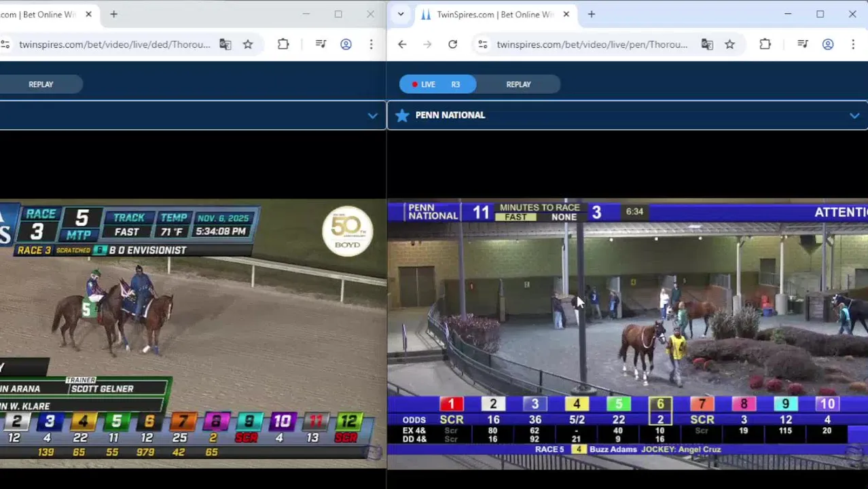
Task: Minimize the right browser window
Action: [788, 14]
